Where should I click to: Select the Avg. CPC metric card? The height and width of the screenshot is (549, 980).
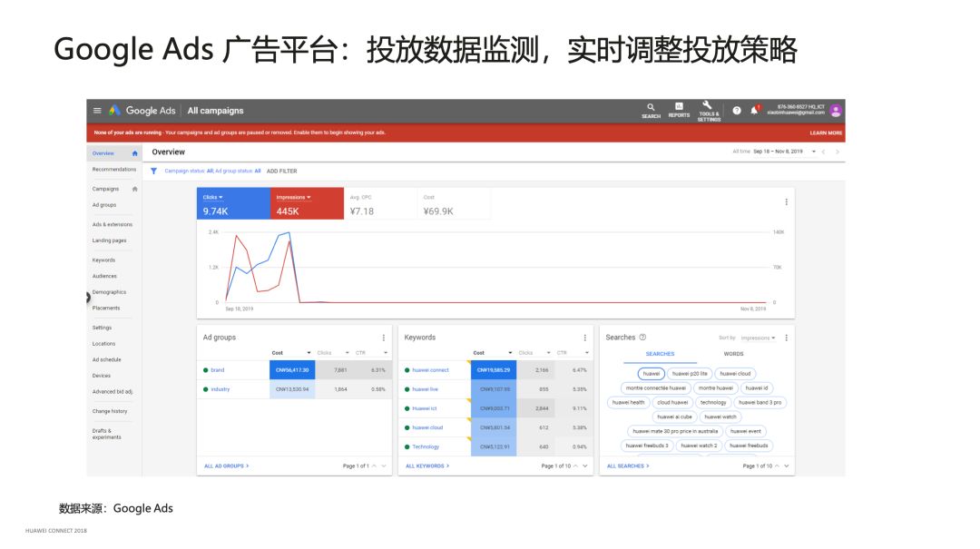point(380,204)
